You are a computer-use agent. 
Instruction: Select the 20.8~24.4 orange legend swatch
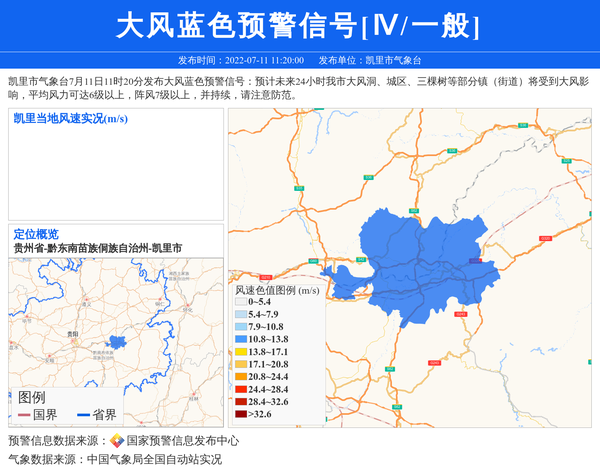click(x=240, y=377)
